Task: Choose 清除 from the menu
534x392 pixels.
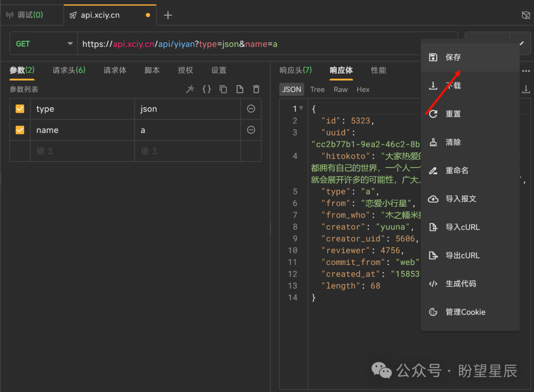Action: 470,142
